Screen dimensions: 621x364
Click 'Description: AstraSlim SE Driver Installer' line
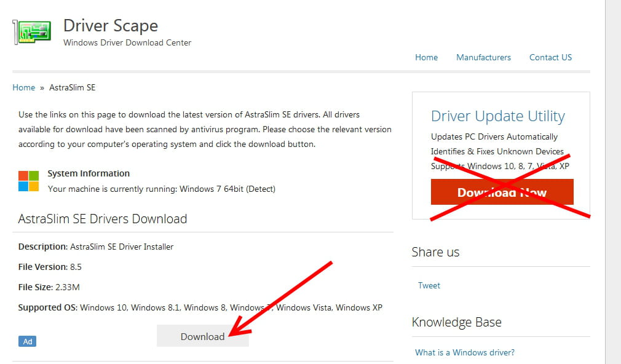tap(96, 247)
